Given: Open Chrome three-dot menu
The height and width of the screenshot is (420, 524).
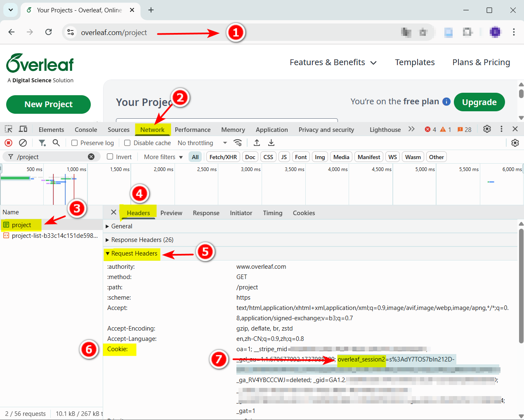Looking at the screenshot, I should tap(514, 32).
